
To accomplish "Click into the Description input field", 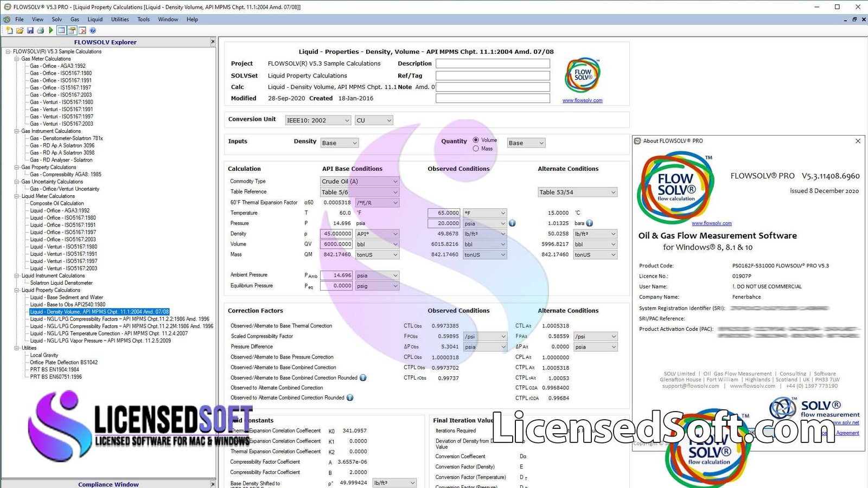I will [x=493, y=63].
